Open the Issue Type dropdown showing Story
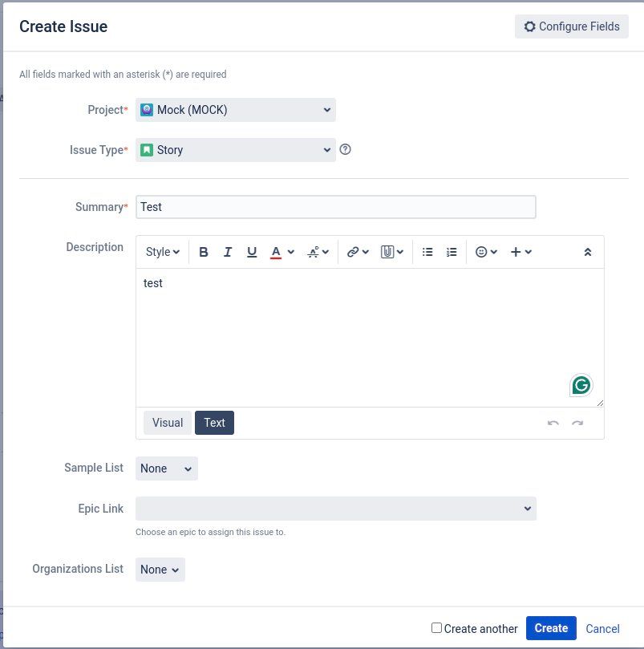Screen dimensions: 644x649 [236, 150]
